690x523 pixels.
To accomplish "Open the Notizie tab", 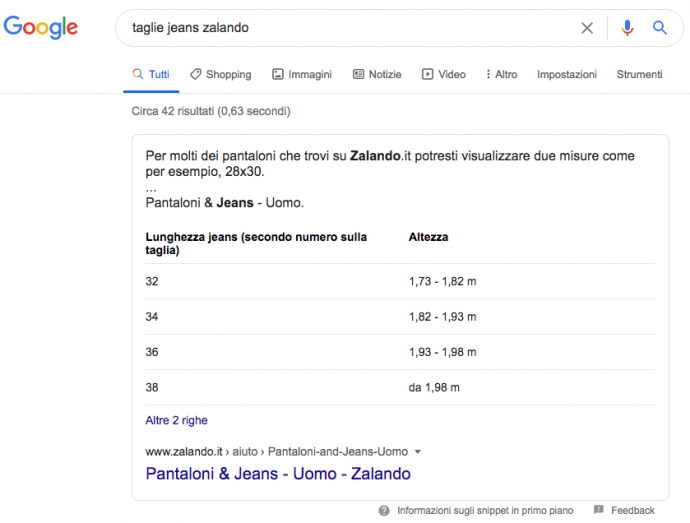I will tap(377, 74).
